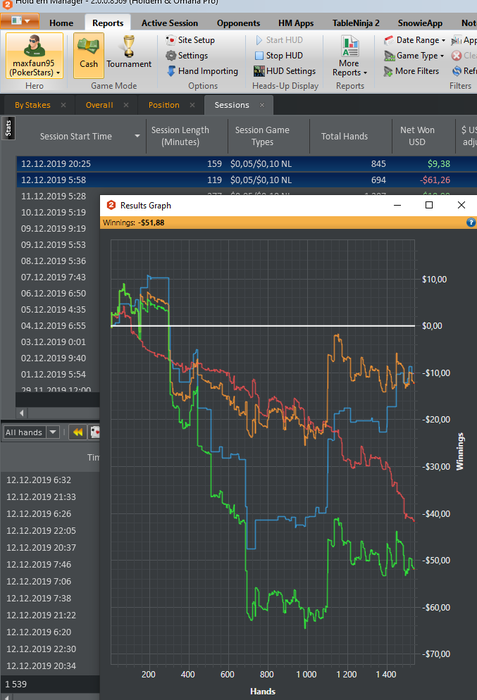Screen dimensions: 477x700
Task: Select the session row 12.12.2019 20:25
Action: 247,164
